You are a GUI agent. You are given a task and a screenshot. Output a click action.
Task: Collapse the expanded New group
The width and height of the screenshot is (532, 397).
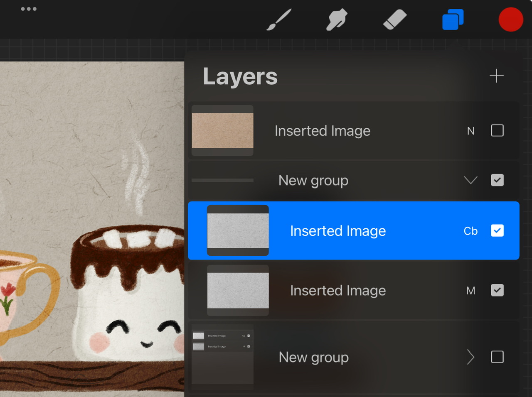tap(470, 180)
